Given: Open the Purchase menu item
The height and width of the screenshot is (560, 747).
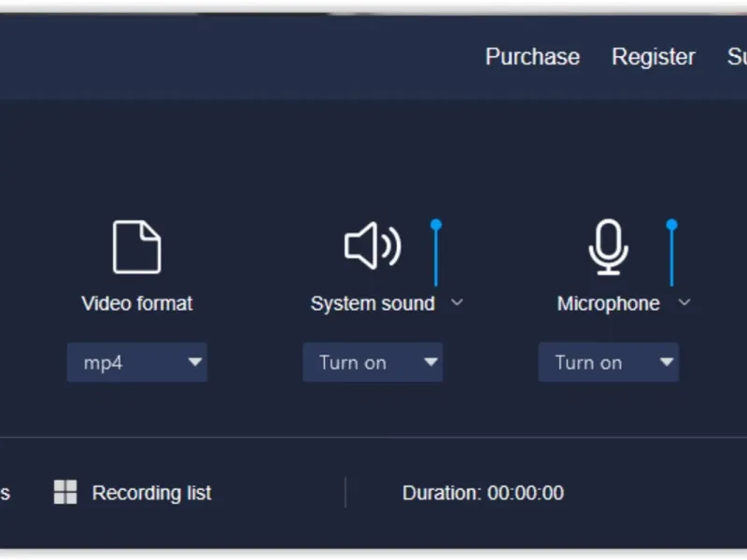Looking at the screenshot, I should (532, 57).
